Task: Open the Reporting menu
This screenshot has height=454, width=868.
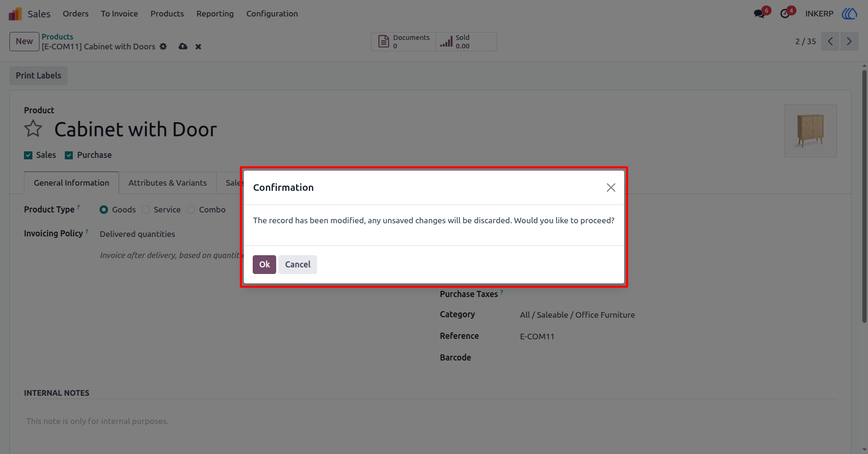Action: coord(215,14)
